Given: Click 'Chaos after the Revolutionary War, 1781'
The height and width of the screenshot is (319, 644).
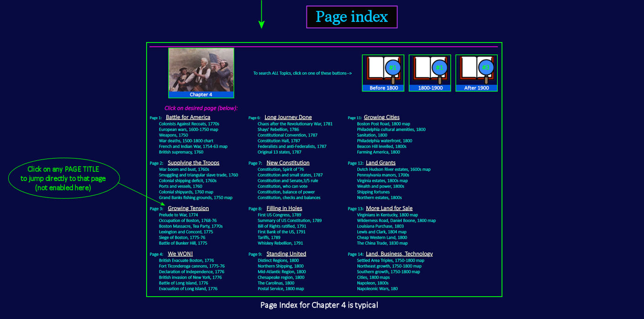Looking at the screenshot, I should point(295,124).
